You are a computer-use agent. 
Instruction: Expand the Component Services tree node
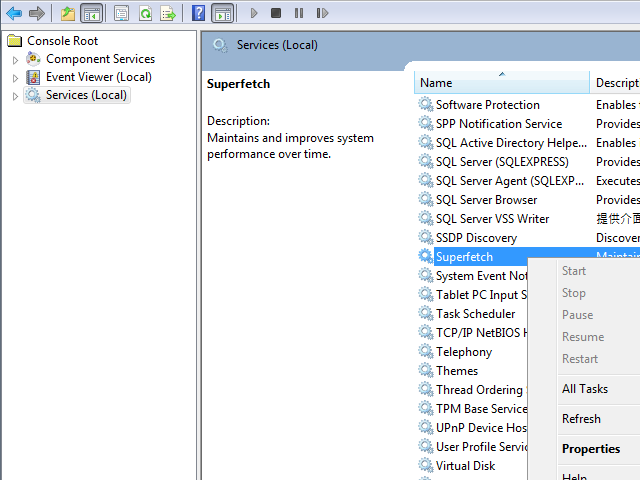click(x=15, y=60)
